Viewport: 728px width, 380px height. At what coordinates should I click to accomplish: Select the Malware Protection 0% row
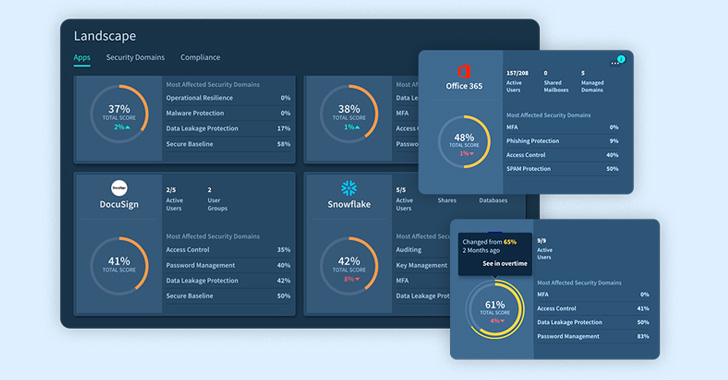pos(228,113)
